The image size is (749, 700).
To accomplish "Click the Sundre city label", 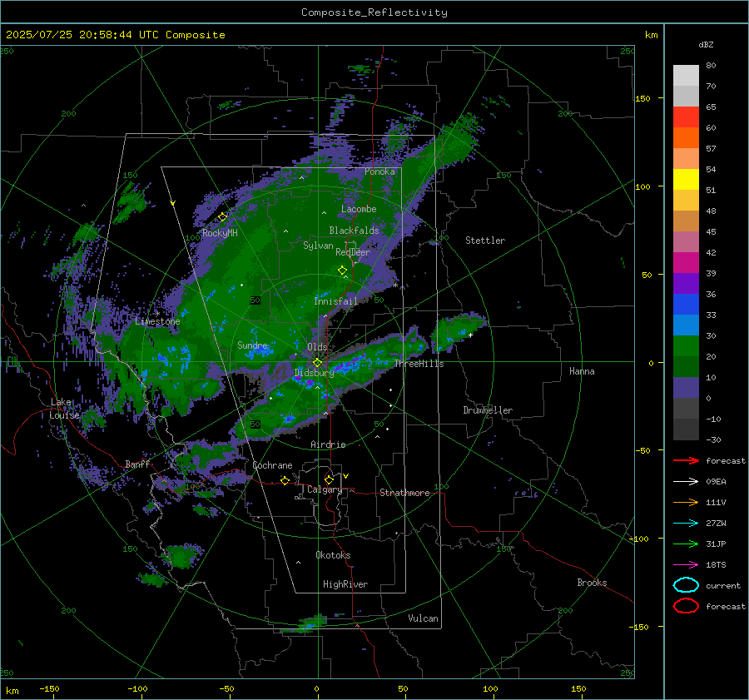I will click(x=252, y=345).
